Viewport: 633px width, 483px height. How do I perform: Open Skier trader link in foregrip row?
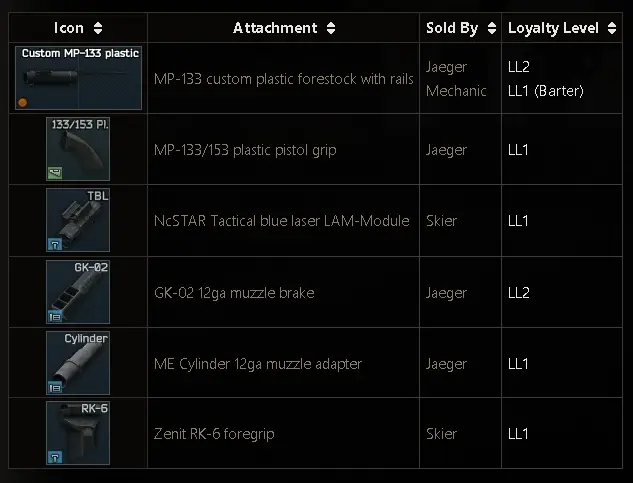tap(442, 434)
